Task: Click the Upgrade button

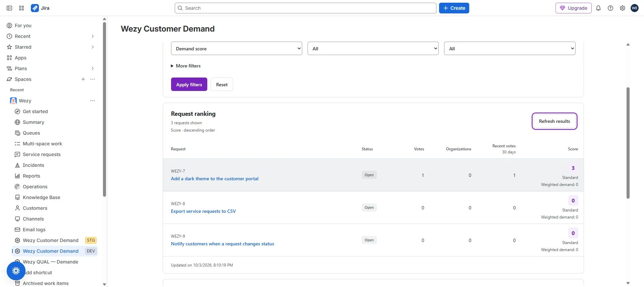Action: 574,8
